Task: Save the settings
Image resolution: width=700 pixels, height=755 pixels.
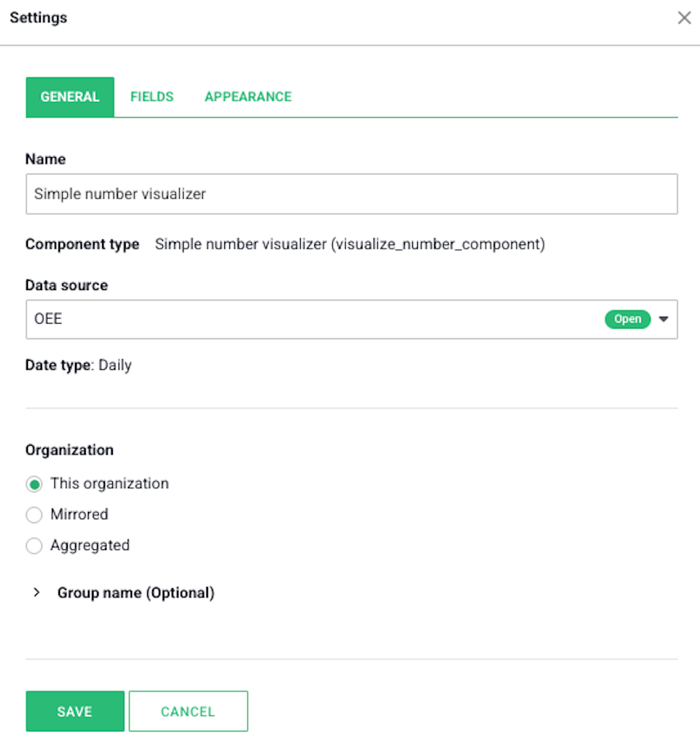Action: 75,711
